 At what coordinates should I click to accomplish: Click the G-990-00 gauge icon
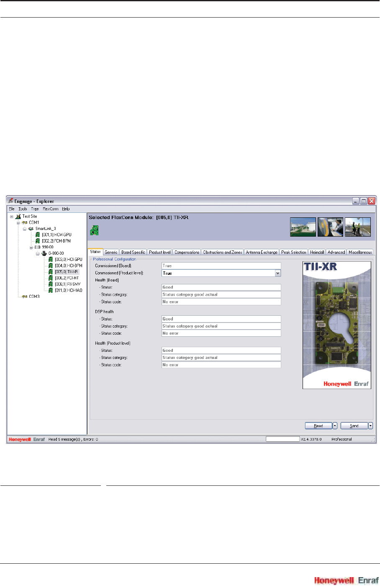pyautogui.click(x=44, y=253)
